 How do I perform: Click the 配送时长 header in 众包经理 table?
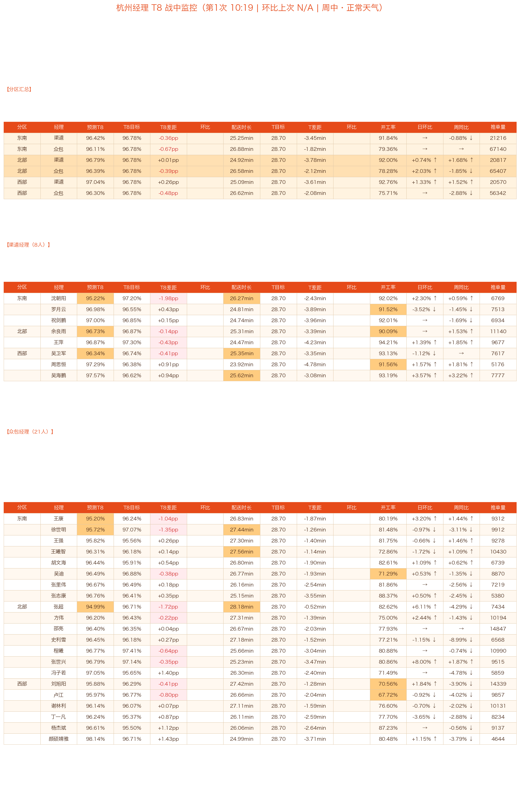241,508
